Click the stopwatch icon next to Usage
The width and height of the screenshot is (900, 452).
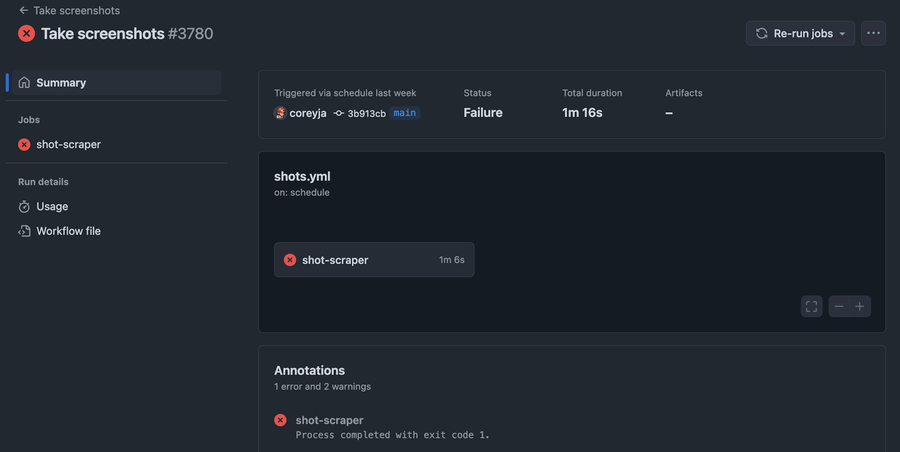[25, 206]
